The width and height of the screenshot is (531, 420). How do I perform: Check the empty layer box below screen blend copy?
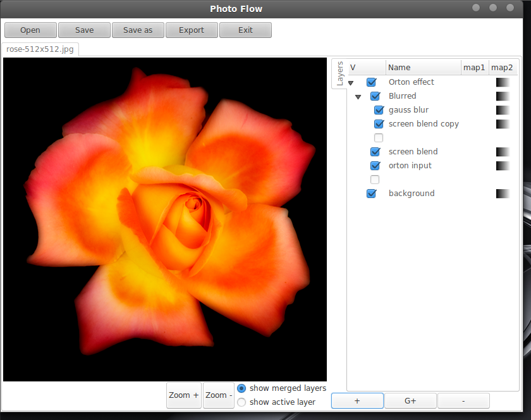click(379, 137)
